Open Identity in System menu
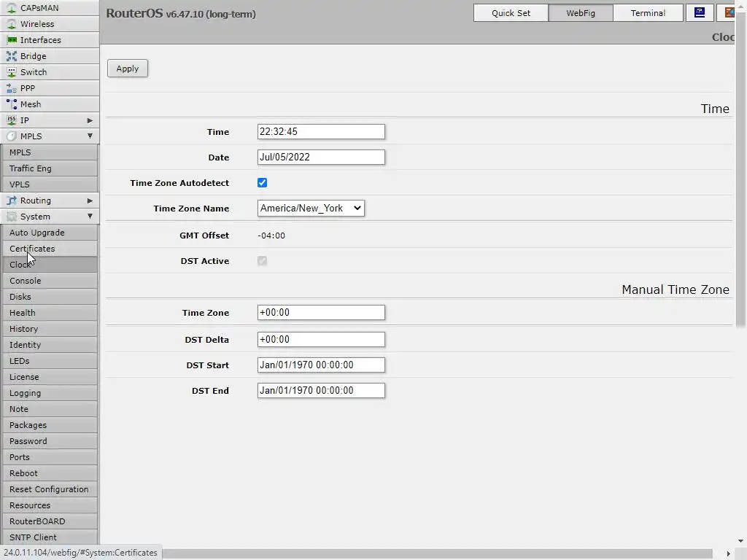Viewport: 747px width, 560px height. 50,345
